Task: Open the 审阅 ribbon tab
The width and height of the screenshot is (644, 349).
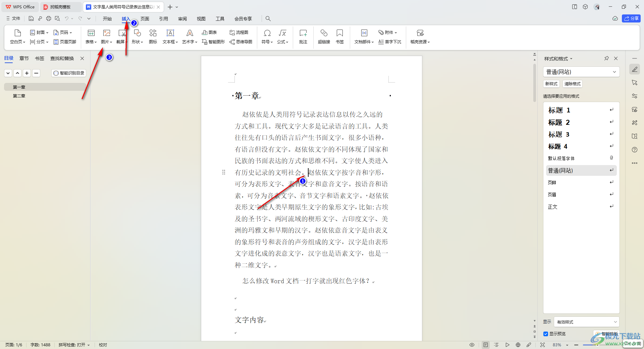Action: [182, 19]
